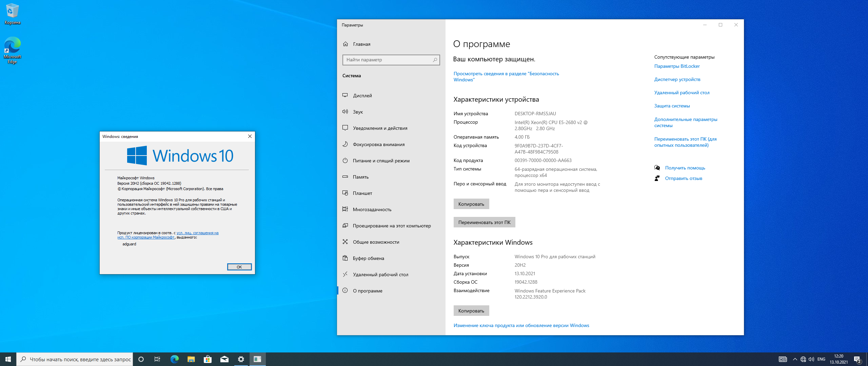
Task: Open the license agreement link in winver dialog
Action: click(x=168, y=235)
